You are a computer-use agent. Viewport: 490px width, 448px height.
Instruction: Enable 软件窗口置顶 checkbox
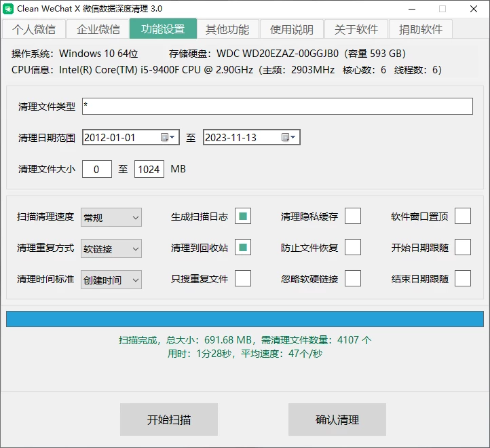pyautogui.click(x=462, y=217)
